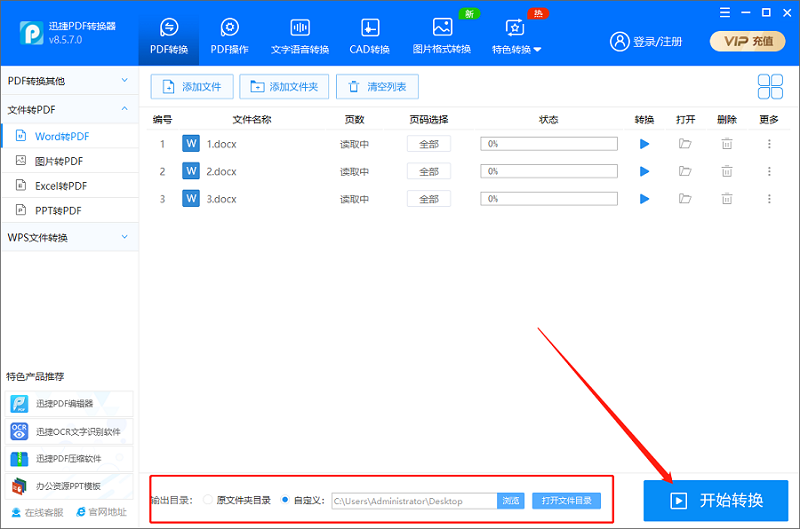Open page selection 全部 for 1.docx
The height and width of the screenshot is (529, 800).
(429, 144)
